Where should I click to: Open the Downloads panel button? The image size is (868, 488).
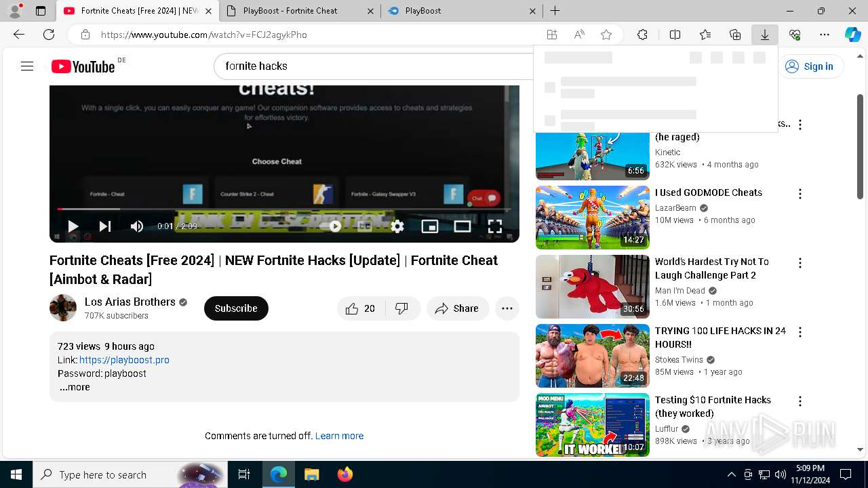tap(765, 35)
